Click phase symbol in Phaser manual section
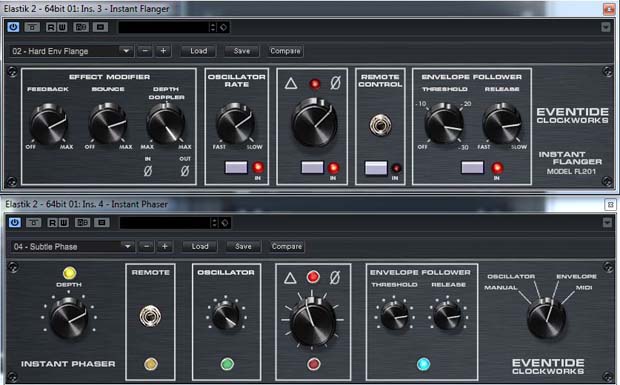Image resolution: width=620 pixels, height=385 pixels. [x=335, y=278]
